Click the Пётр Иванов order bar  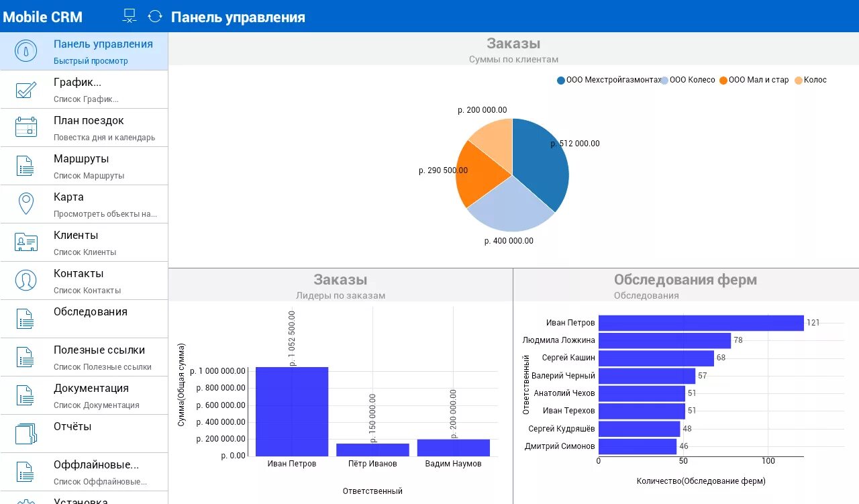point(372,450)
